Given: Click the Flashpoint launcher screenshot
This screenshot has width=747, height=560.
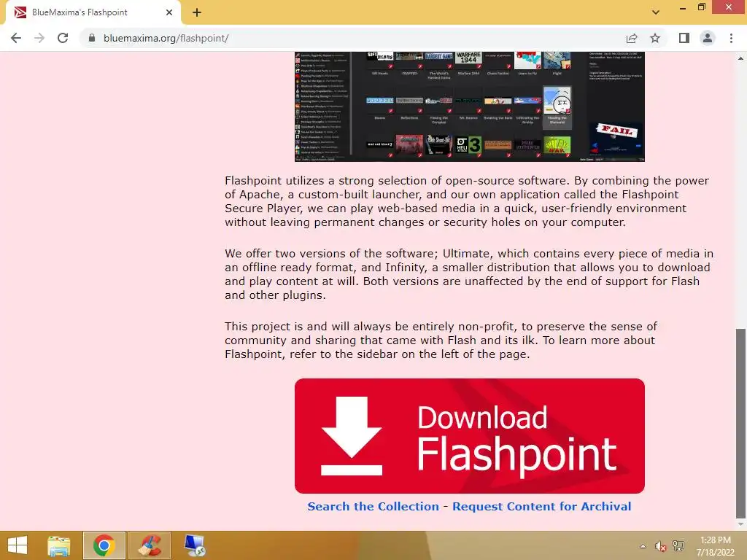Looking at the screenshot, I should (x=469, y=106).
